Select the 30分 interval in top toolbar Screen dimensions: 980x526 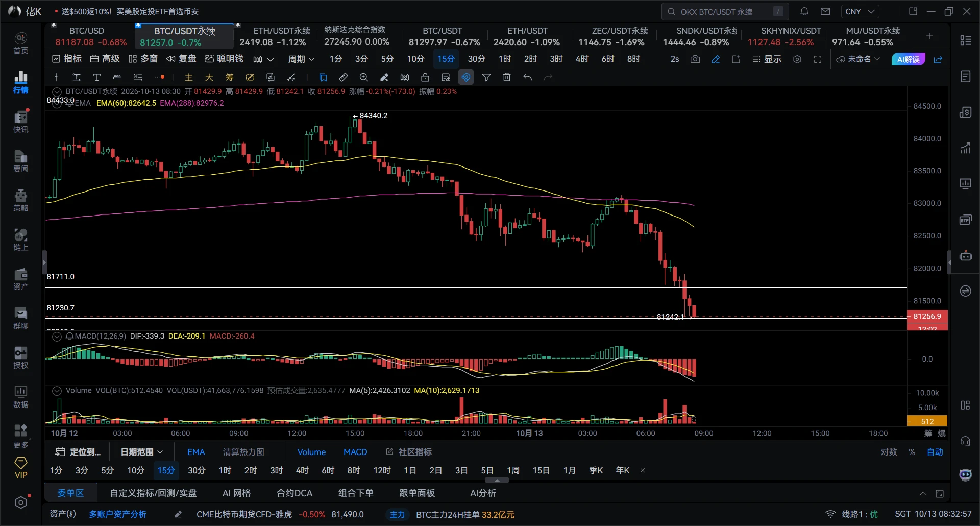click(x=477, y=59)
